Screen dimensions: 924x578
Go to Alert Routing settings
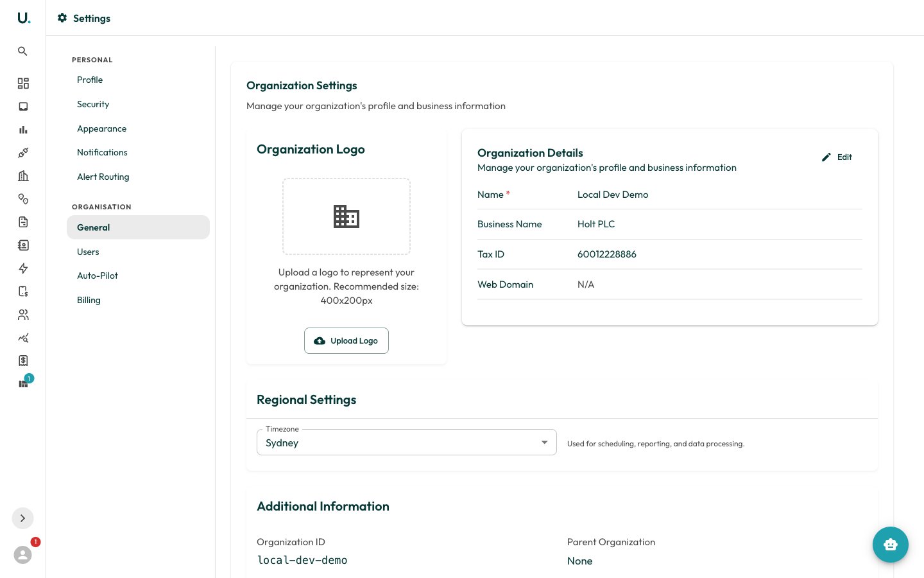tap(138, 177)
